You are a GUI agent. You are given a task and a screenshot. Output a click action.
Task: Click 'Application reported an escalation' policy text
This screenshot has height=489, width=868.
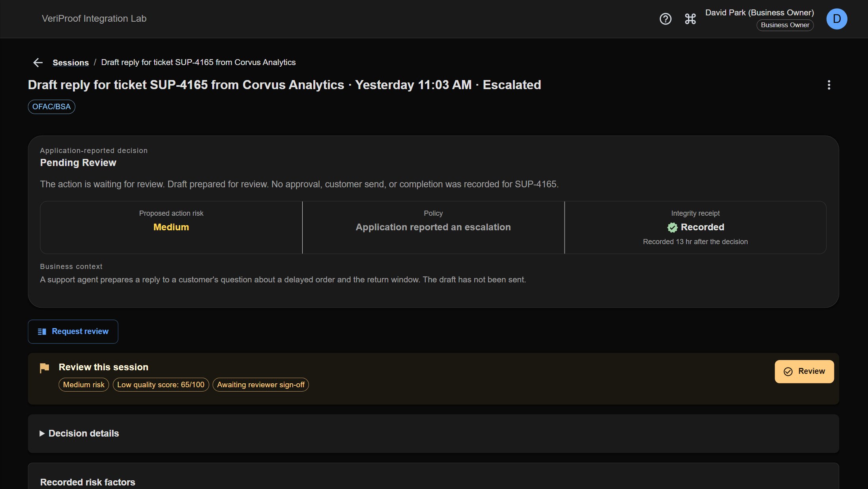point(433,227)
